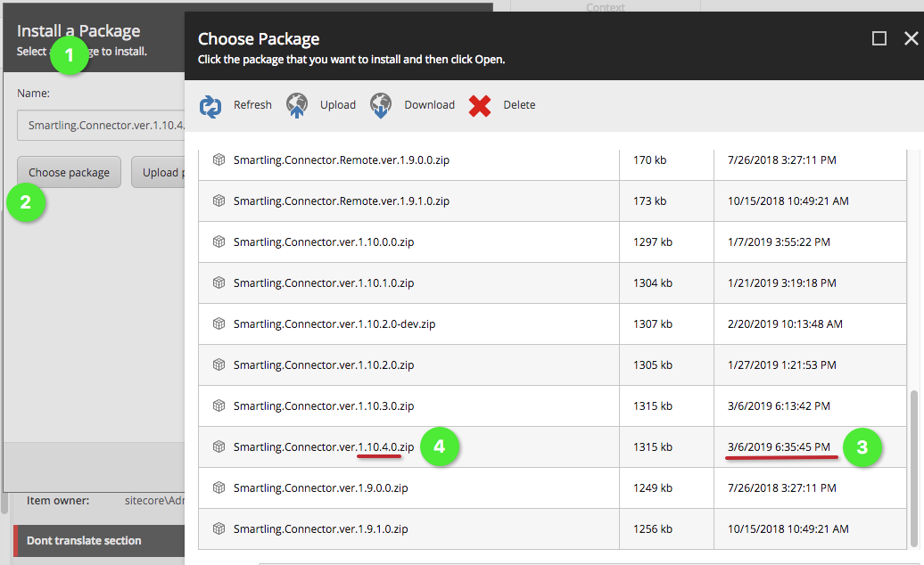Close the Choose Package dialog
The image size is (924, 565).
click(911, 38)
